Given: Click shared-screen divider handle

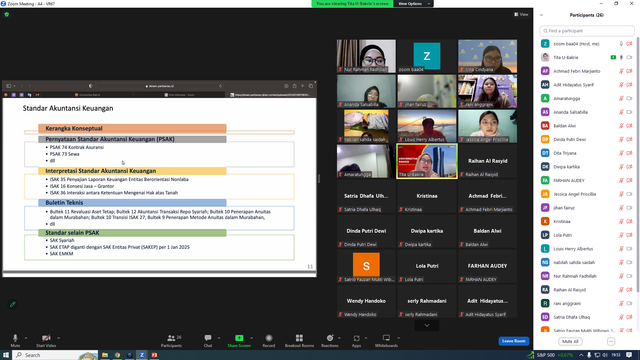Looking at the screenshot, I should 319,178.
